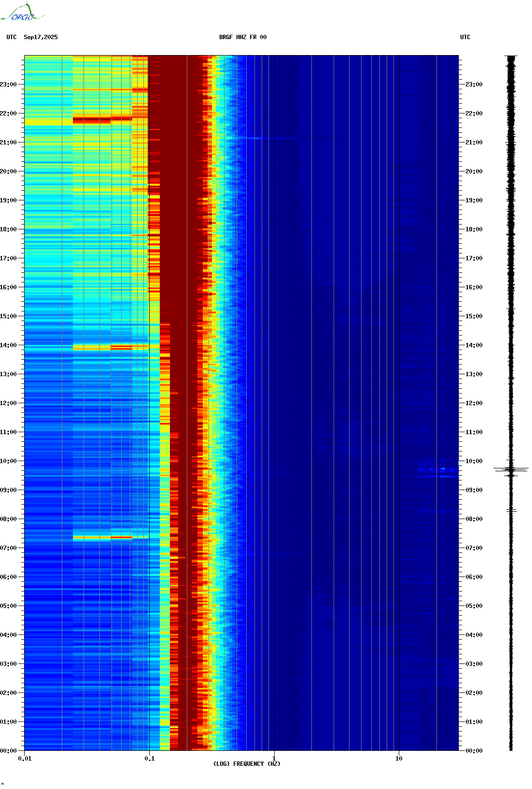Click the 10:00 label on the left time axis
The width and height of the screenshot is (532, 789).
[8, 461]
